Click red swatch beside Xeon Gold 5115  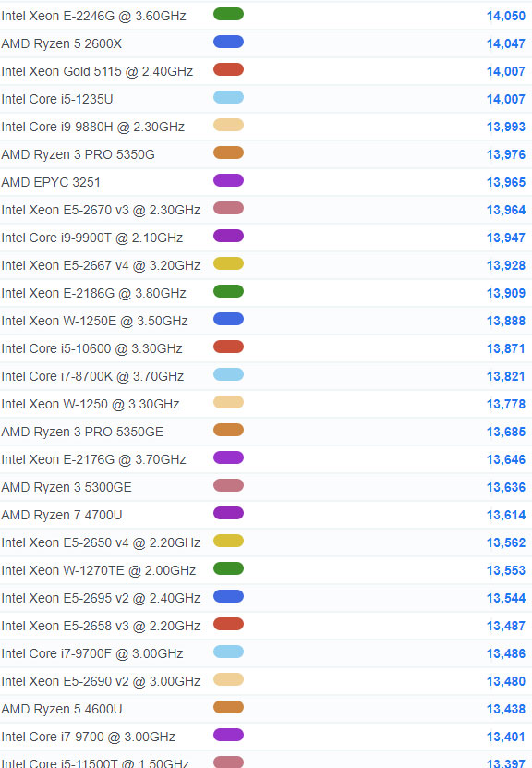click(x=228, y=69)
